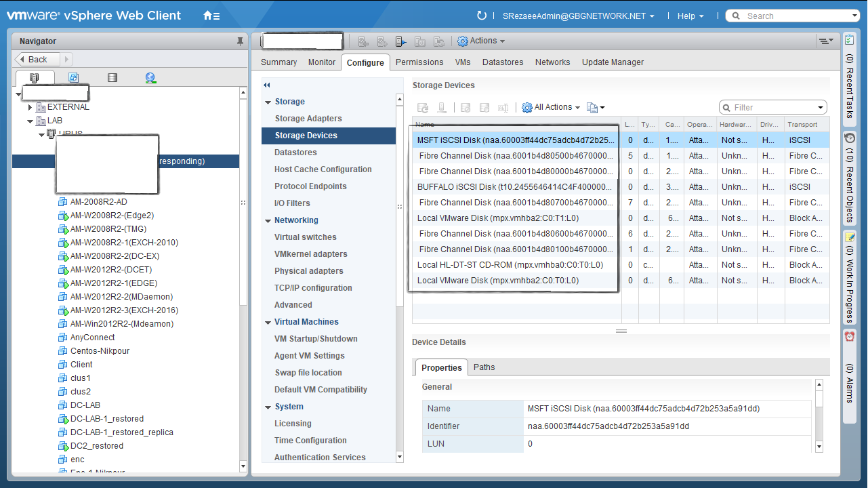The image size is (868, 488).
Task: Switch to the Permissions tab
Action: pyautogui.click(x=419, y=62)
